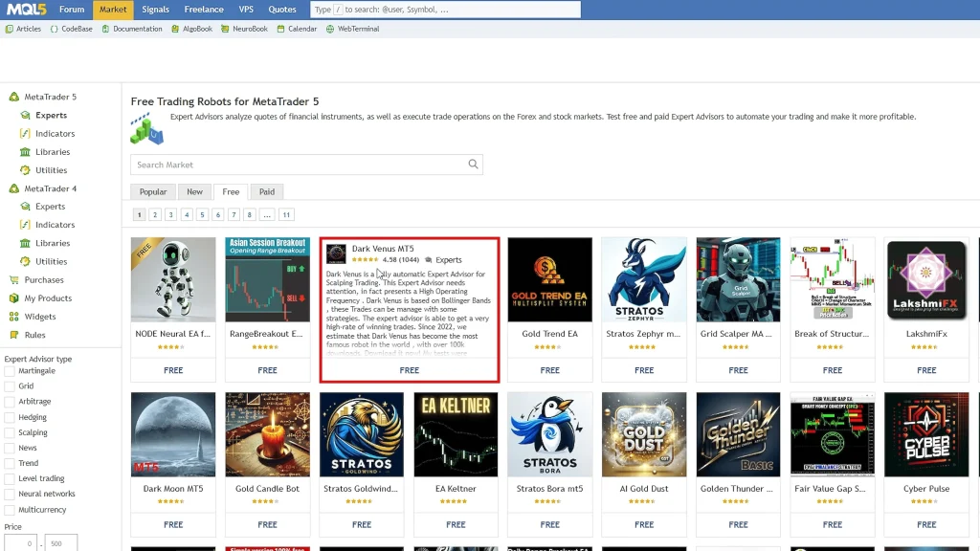Collapse the MetaTrader 4 tree section
Screen dimensions: 980x551
click(x=14, y=188)
